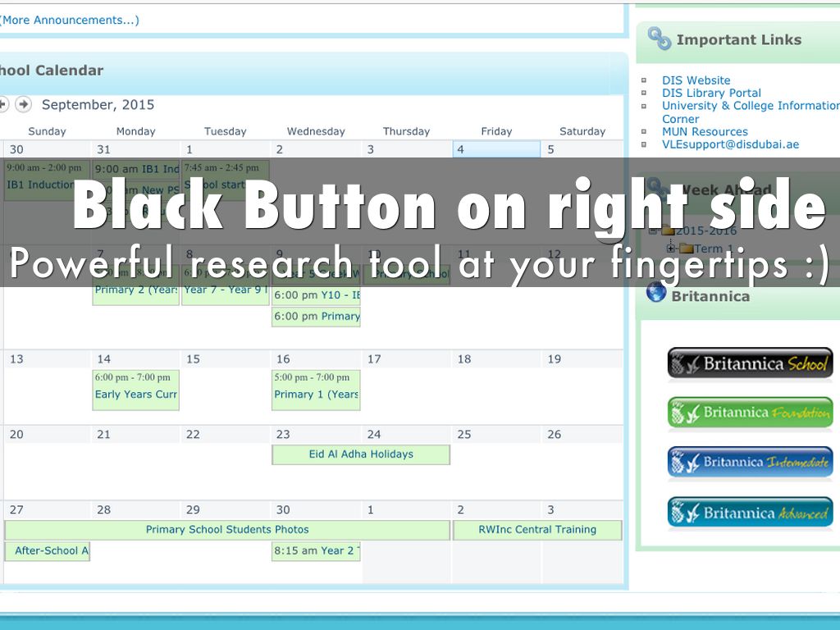This screenshot has width=840, height=630.
Task: Open the RWInc Central Training event
Action: click(537, 530)
